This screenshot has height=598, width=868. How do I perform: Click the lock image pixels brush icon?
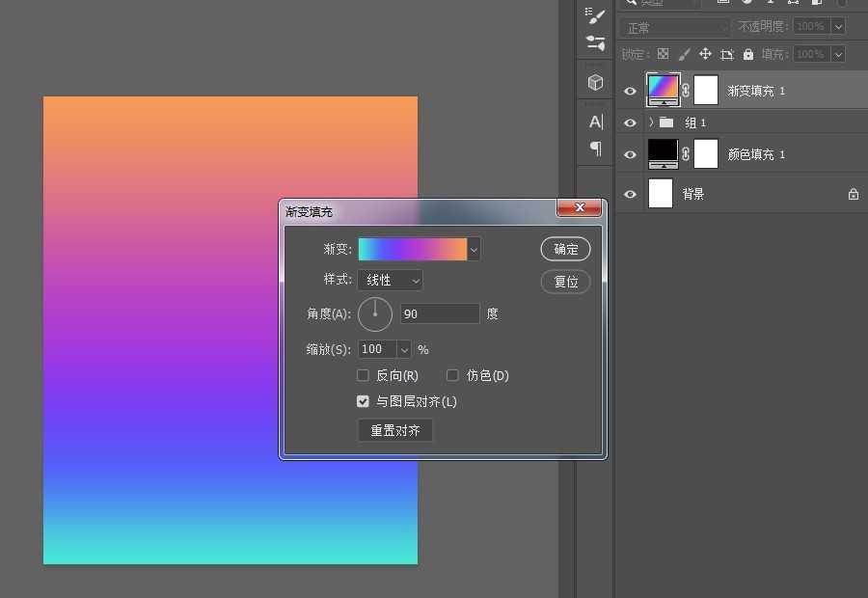[x=684, y=55]
